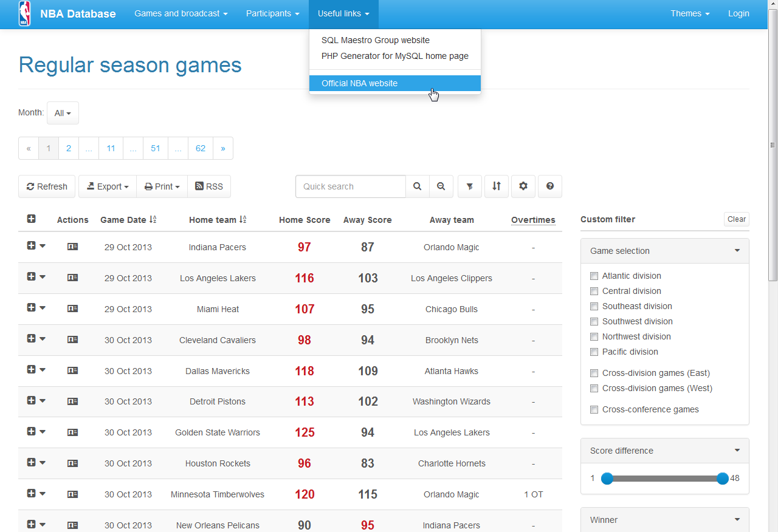Screen dimensions: 778x532
Task: Open Participants menu
Action: (273, 13)
